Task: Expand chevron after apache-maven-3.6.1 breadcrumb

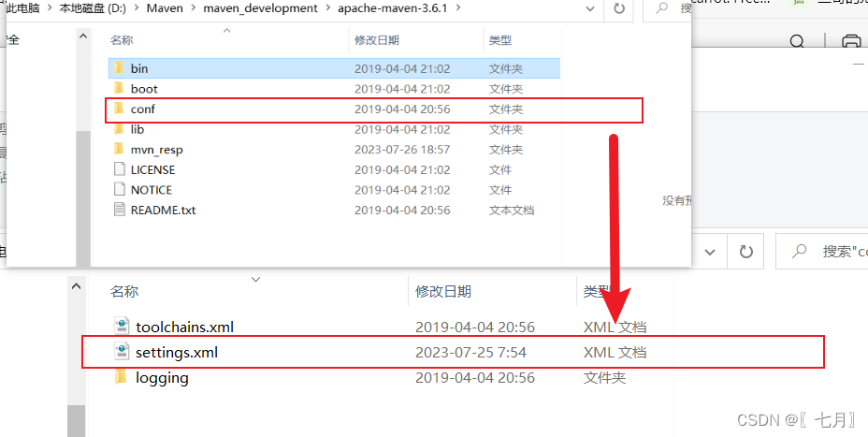Action: pos(457,8)
